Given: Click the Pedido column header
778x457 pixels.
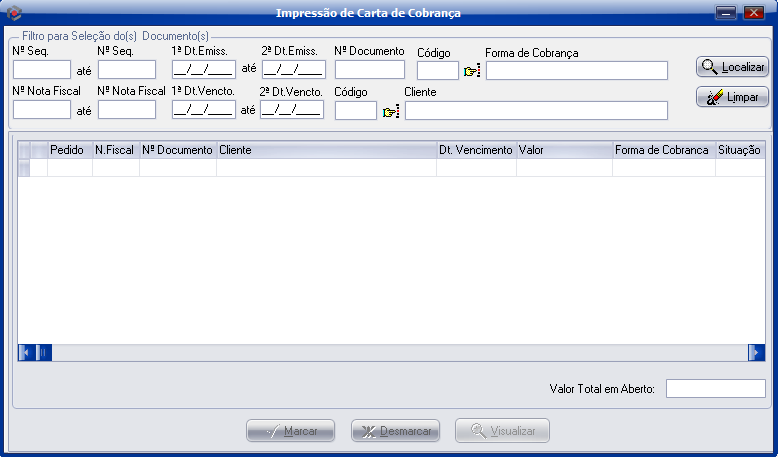Looking at the screenshot, I should [70, 150].
